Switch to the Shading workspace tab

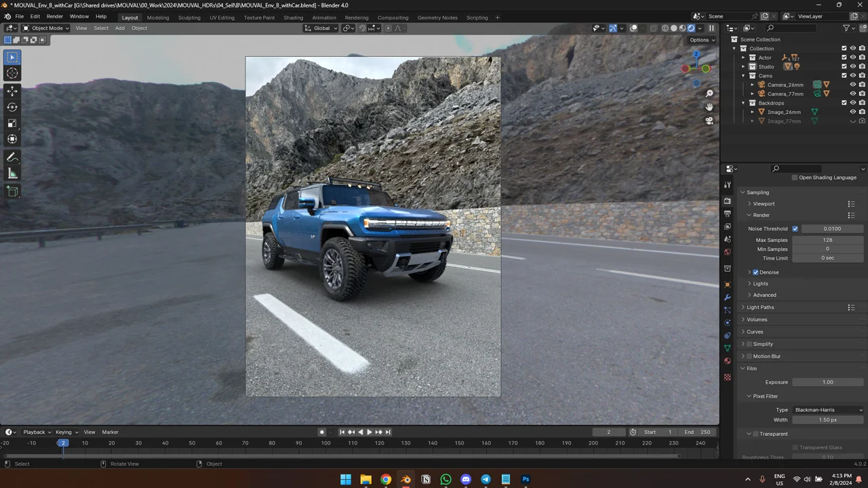coord(293,18)
